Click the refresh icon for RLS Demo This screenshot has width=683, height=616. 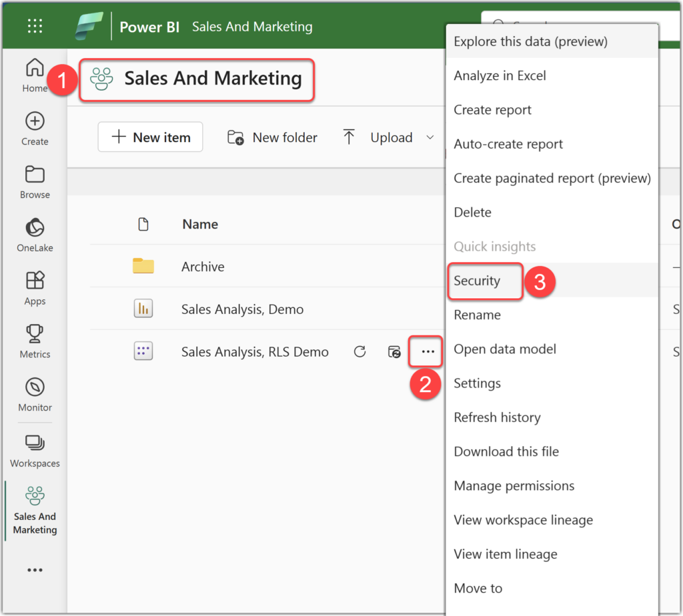pyautogui.click(x=360, y=351)
